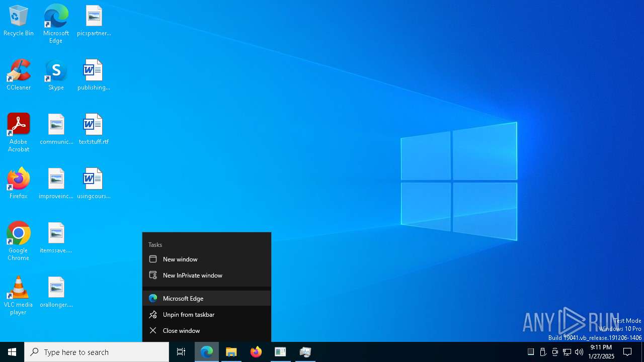Open the Recycle Bin desktop icon
The height and width of the screenshot is (362, 644).
click(19, 21)
